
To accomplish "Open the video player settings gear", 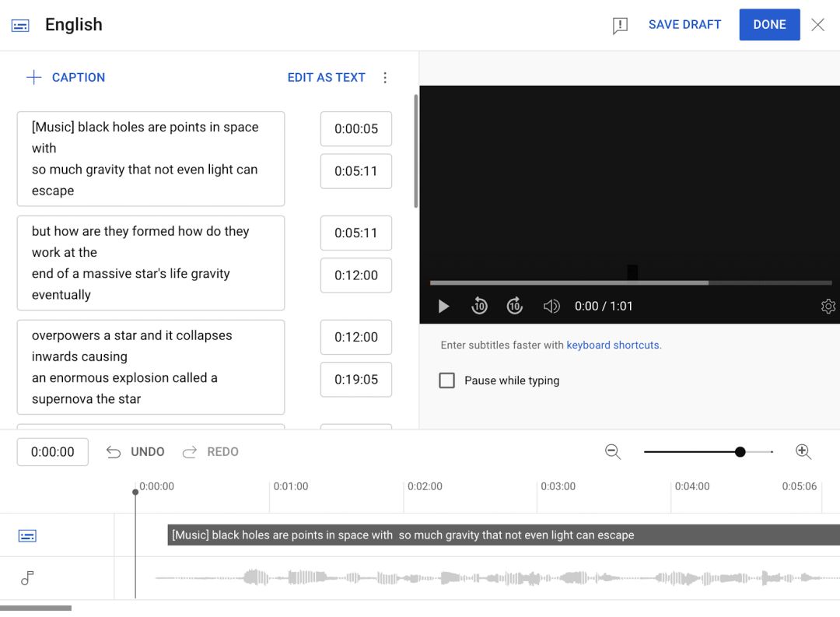I will (828, 306).
